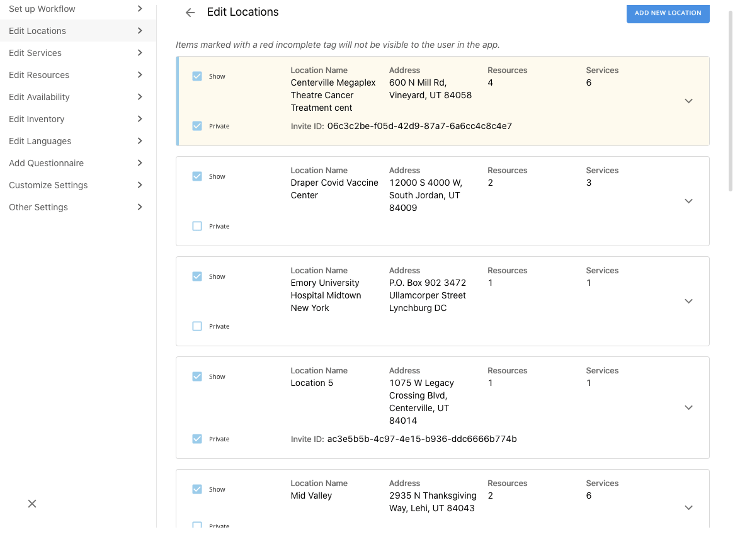The width and height of the screenshot is (741, 533).
Task: Click the P.O. Box 902 address text
Action: 427,295
